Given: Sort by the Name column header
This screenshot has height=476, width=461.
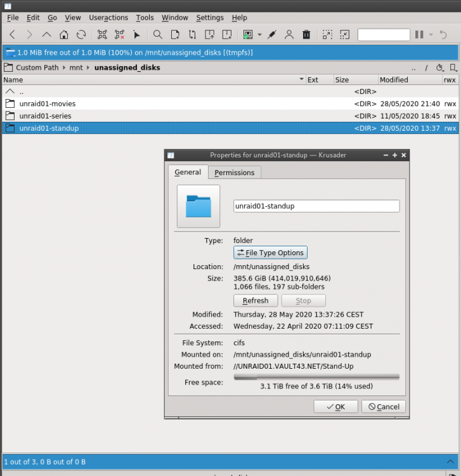Looking at the screenshot, I should click(153, 80).
